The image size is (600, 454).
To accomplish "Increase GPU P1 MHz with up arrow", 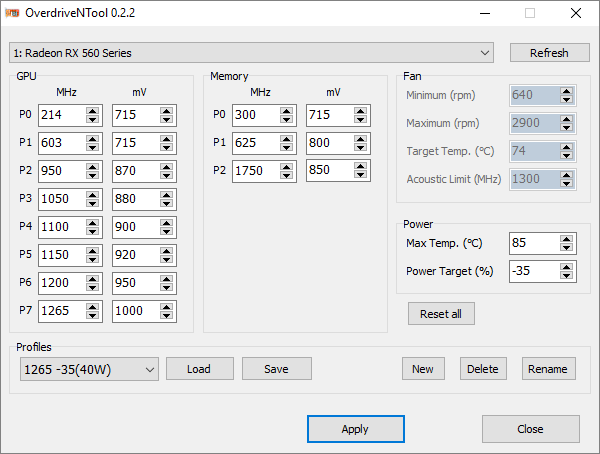I will pyautogui.click(x=92, y=139).
